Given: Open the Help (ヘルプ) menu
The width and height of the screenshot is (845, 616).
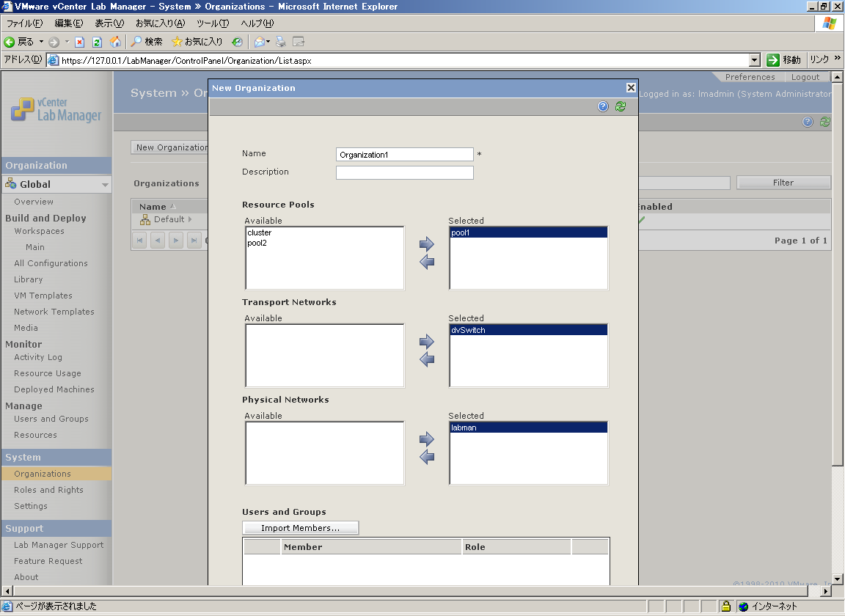Looking at the screenshot, I should pyautogui.click(x=257, y=23).
